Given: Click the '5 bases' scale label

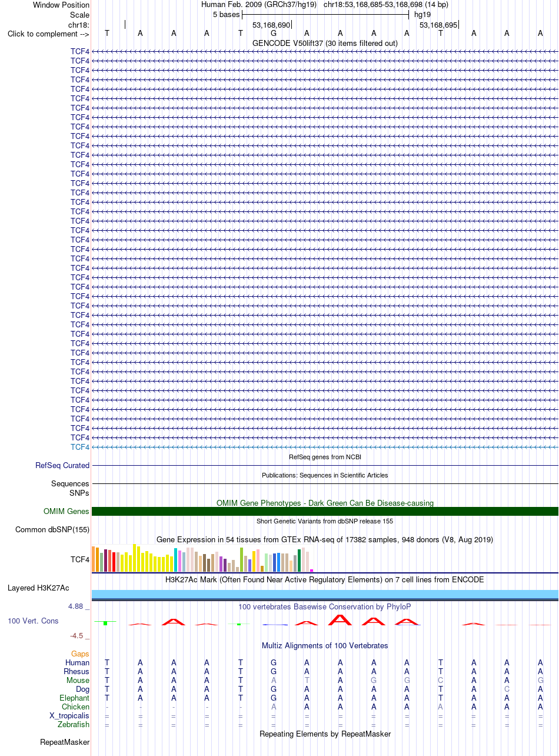Looking at the screenshot, I should pos(226,15).
